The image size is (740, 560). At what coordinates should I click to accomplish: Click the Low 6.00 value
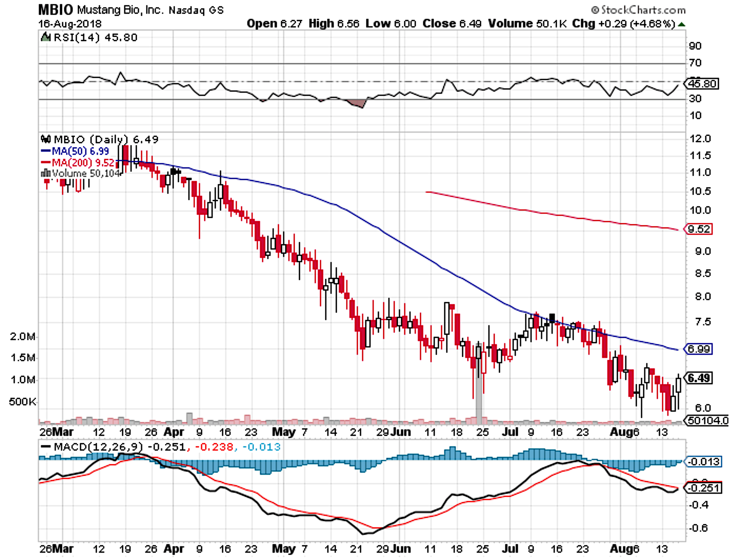(x=391, y=24)
